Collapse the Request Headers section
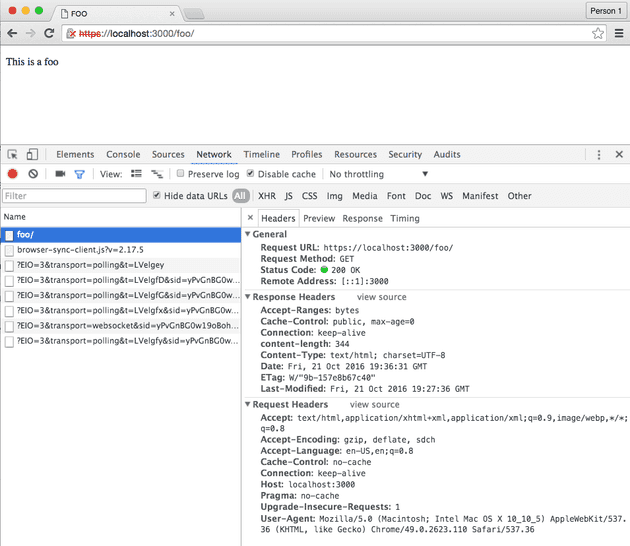The width and height of the screenshot is (630, 546). click(x=248, y=404)
